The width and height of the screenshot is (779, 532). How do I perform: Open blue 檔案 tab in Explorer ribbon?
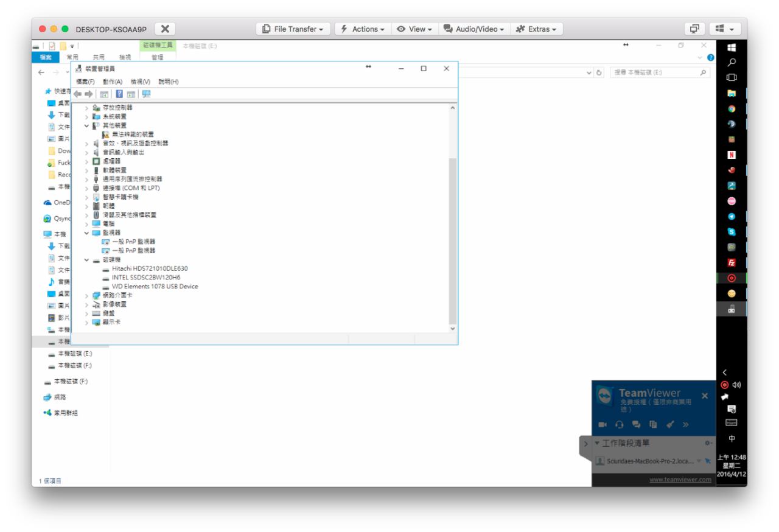click(44, 57)
